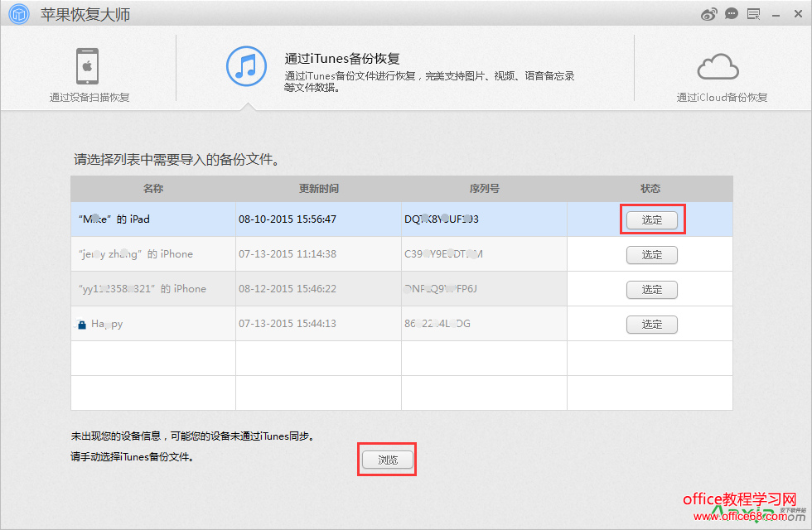Image resolution: width=812 pixels, height=530 pixels.
Task: Minimize the window
Action: point(776,16)
